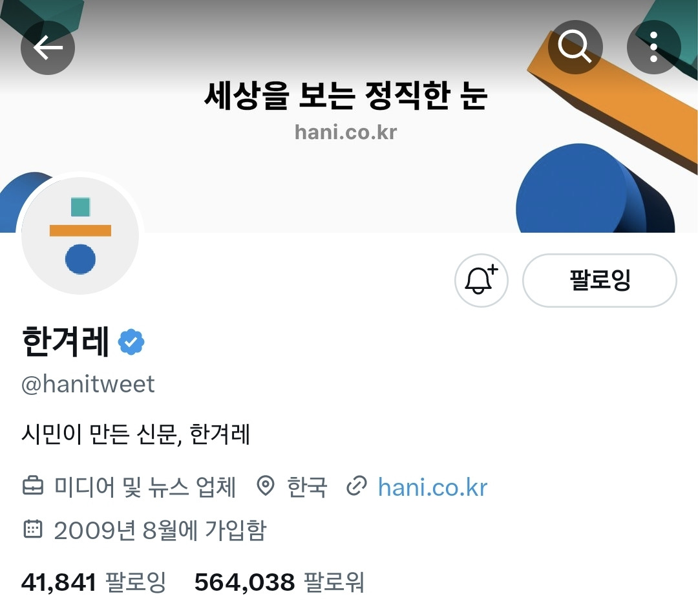Enable notifications with the bell icon
The height and width of the screenshot is (616, 698).
point(481,281)
